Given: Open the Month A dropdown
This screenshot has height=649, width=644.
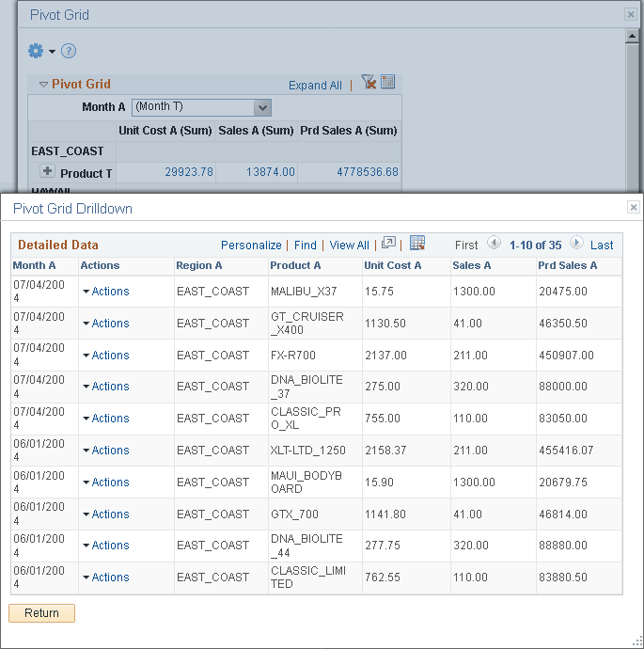Looking at the screenshot, I should tap(201, 107).
